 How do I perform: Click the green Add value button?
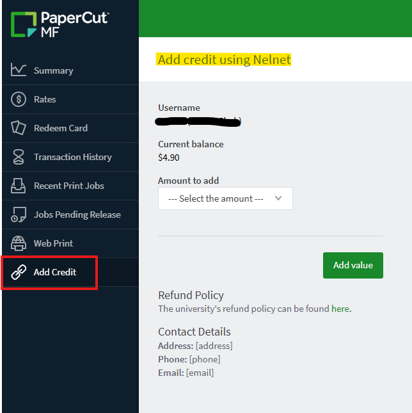353,265
